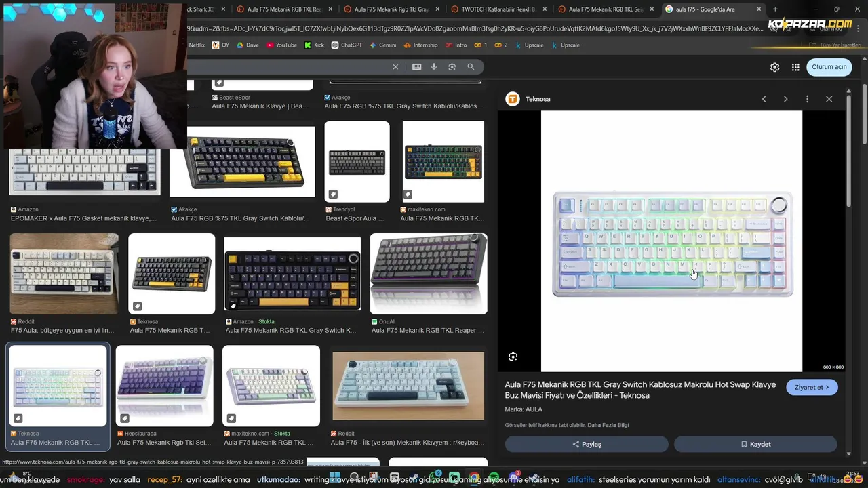Search inside image with lens icon
Image resolution: width=868 pixels, height=488 pixels.
click(x=513, y=357)
